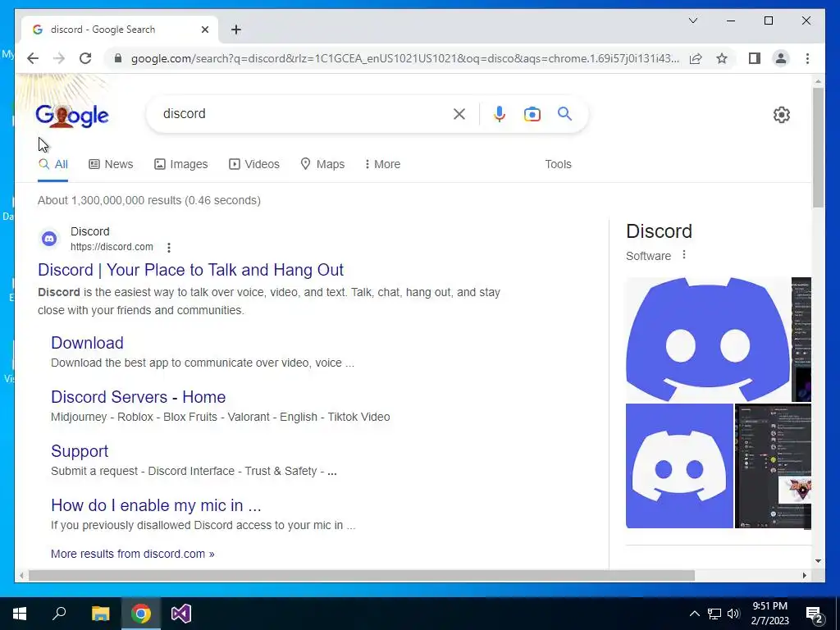Open options dots beside Software label
840x630 pixels.
[683, 255]
